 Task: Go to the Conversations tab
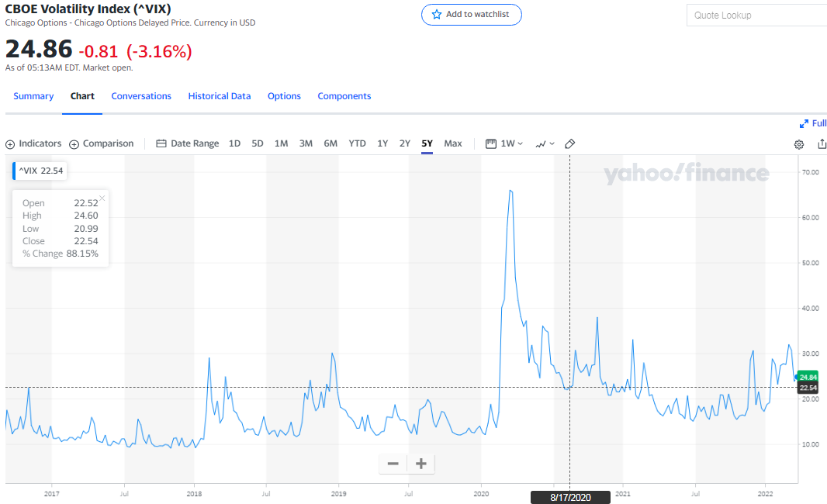141,96
